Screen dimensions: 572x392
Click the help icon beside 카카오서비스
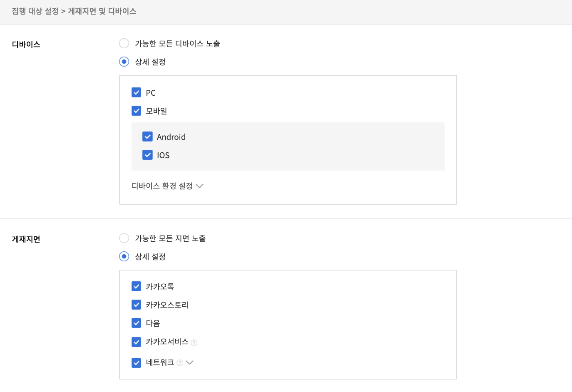pyautogui.click(x=194, y=342)
